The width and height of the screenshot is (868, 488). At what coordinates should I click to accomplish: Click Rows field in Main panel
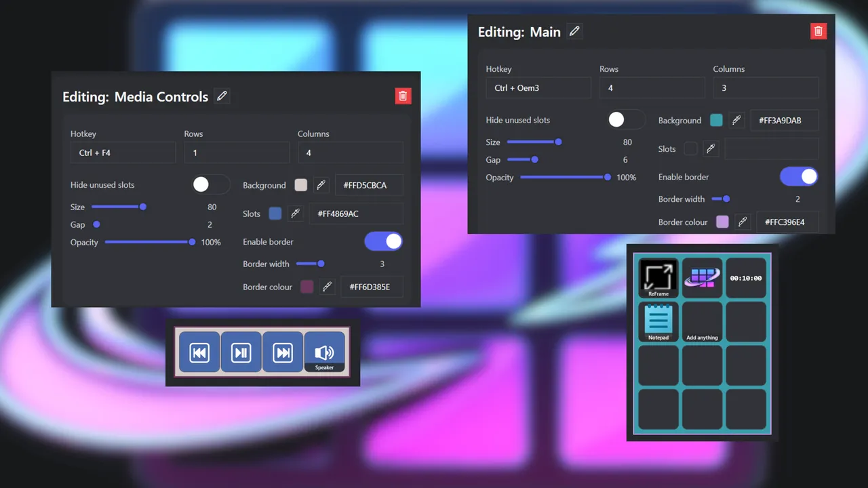(652, 87)
